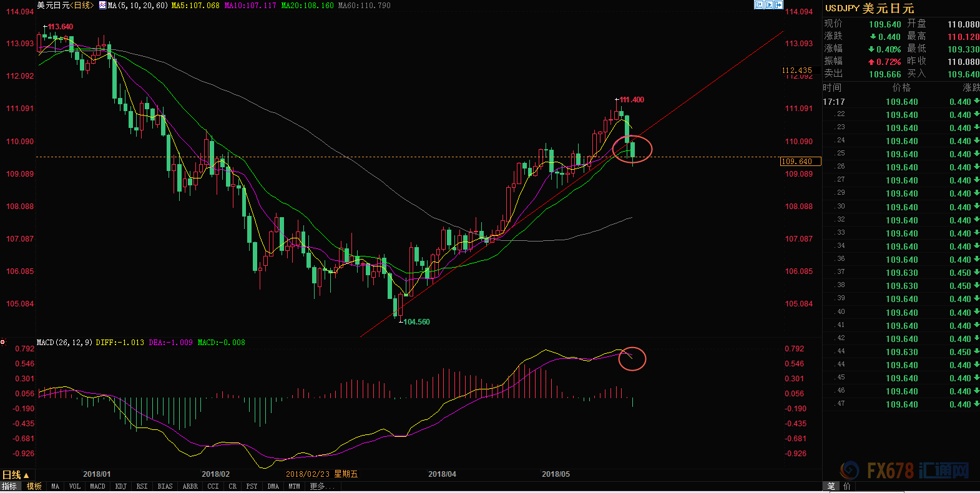Click the small red dot icon beside MACD panel

tap(3, 342)
